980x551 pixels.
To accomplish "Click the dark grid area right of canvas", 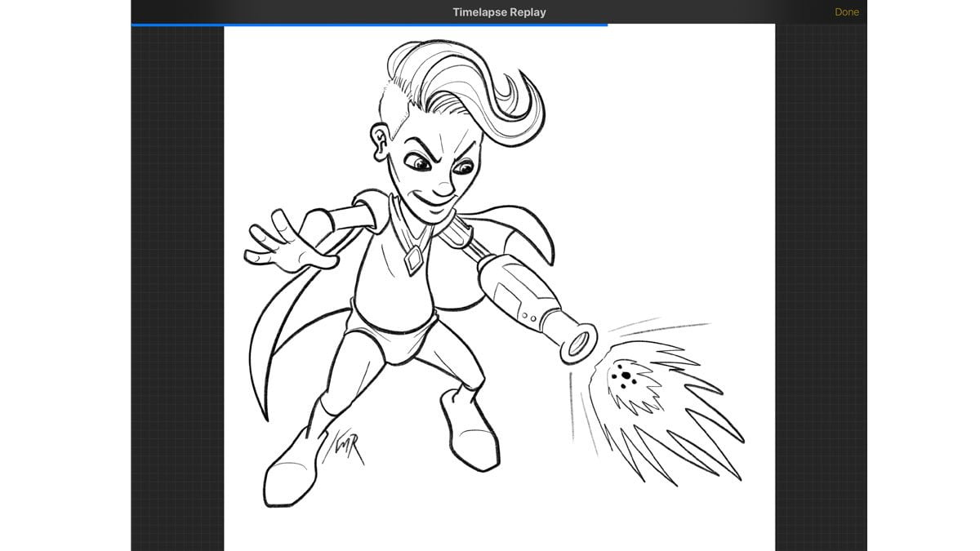I will (x=820, y=286).
